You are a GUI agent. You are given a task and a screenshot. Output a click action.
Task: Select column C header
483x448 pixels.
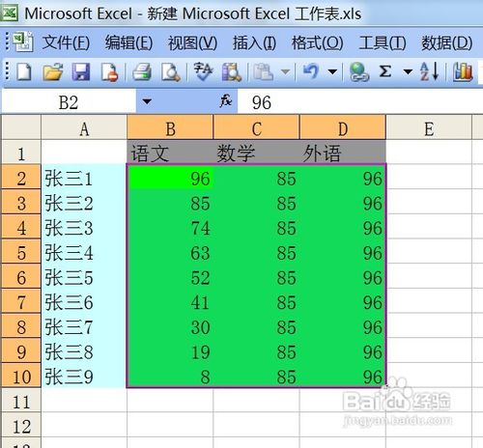coord(257,128)
